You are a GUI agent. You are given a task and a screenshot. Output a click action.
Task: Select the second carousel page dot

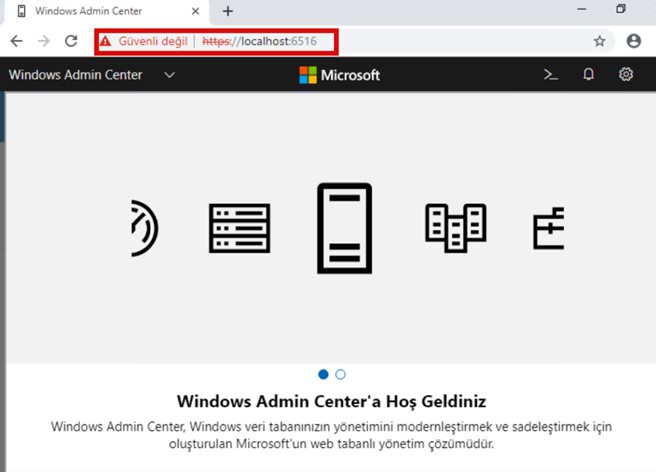tap(341, 374)
